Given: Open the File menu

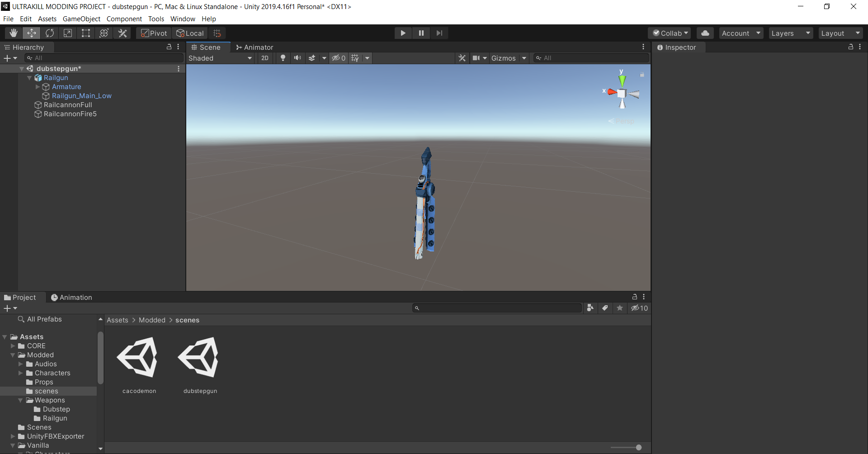Looking at the screenshot, I should (8, 19).
